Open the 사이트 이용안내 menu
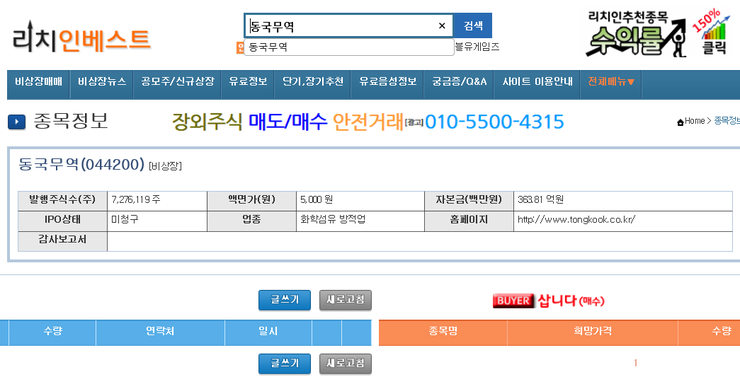740x379 pixels. coord(538,82)
